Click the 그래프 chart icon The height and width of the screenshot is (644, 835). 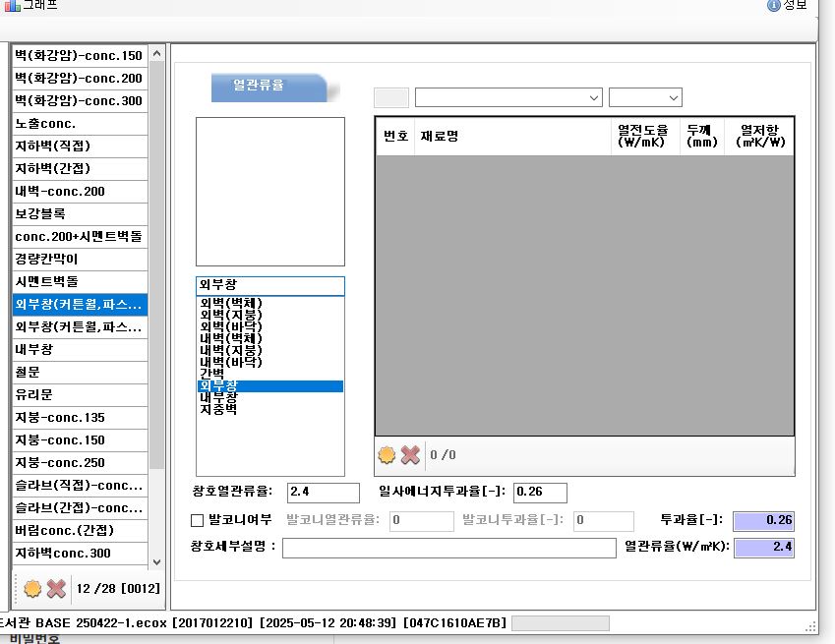click(x=12, y=5)
